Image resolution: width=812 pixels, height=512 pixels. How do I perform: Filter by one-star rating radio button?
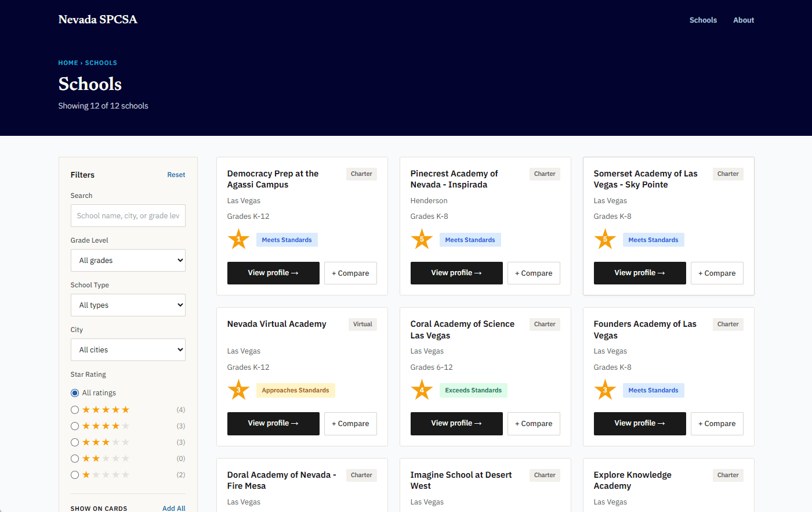point(75,475)
